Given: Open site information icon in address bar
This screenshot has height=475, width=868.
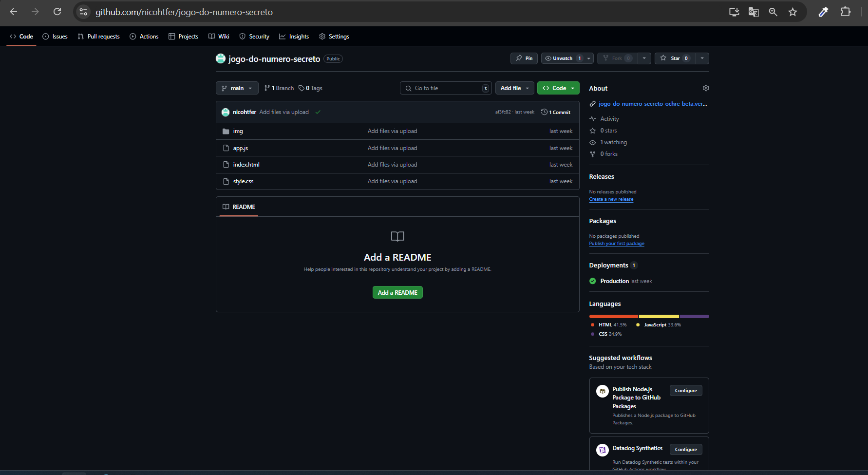Looking at the screenshot, I should [x=83, y=12].
